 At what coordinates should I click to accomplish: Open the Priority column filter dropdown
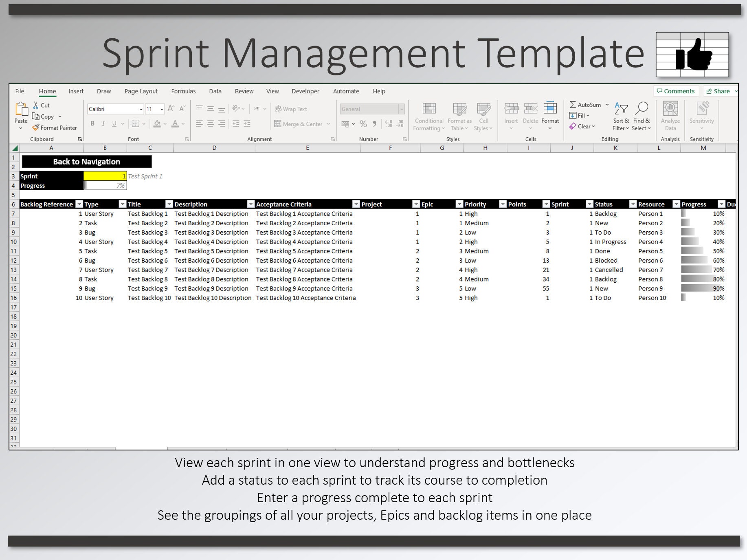pyautogui.click(x=503, y=204)
